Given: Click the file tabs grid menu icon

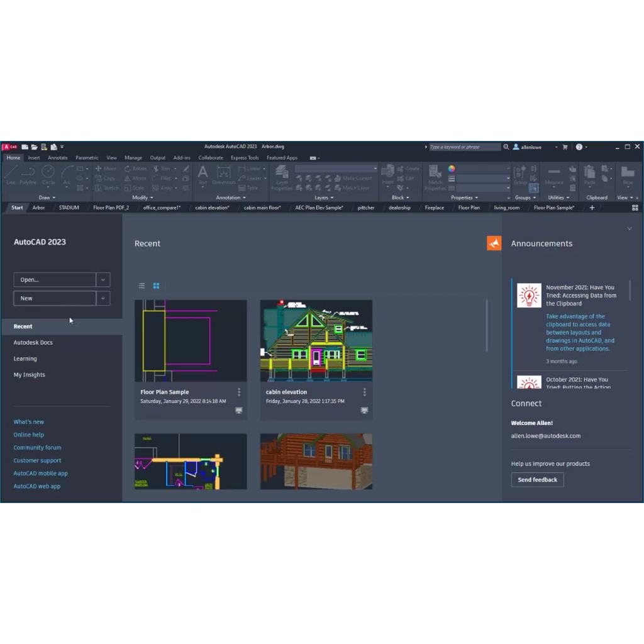Looking at the screenshot, I should pyautogui.click(x=635, y=208).
